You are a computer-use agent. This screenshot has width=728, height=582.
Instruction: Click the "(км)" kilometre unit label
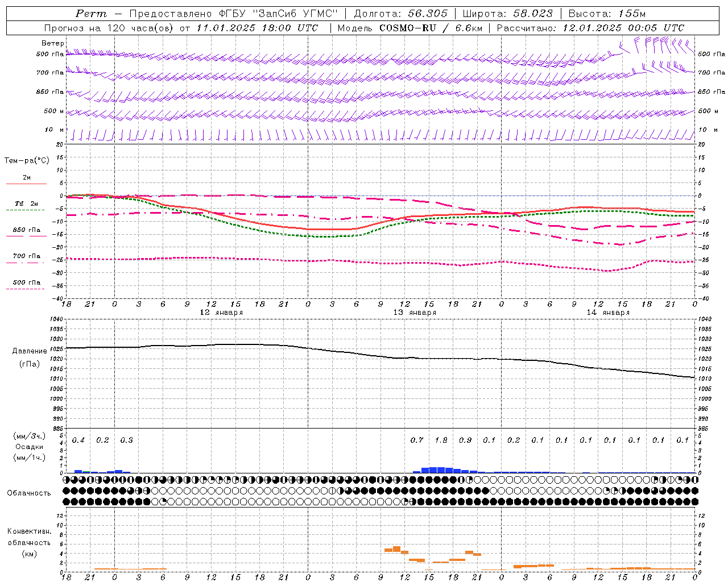point(30,554)
